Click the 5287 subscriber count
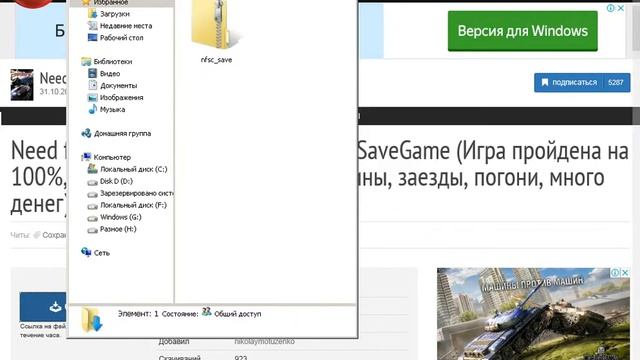The width and height of the screenshot is (640, 360). pos(616,82)
